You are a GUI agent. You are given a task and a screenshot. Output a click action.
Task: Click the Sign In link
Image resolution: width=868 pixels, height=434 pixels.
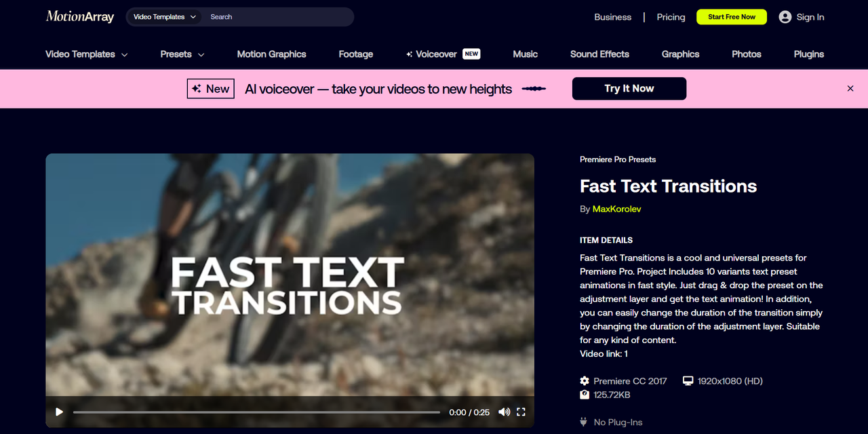point(810,17)
